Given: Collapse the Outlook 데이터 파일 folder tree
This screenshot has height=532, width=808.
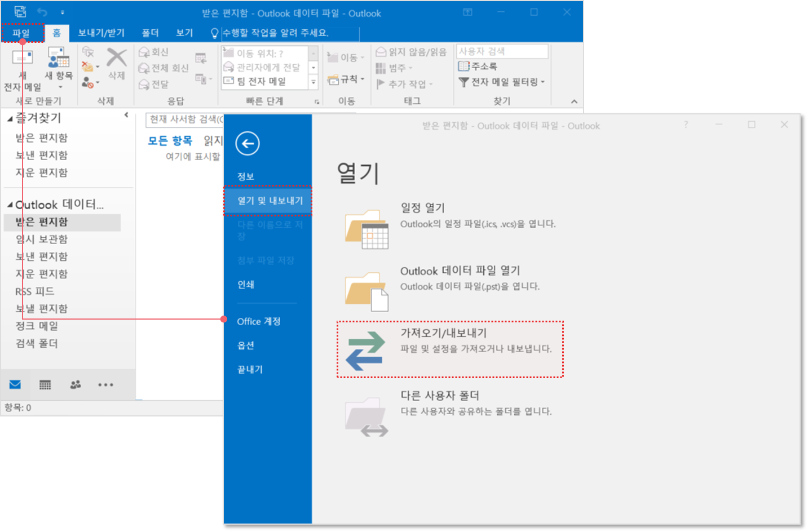Looking at the screenshot, I should [10, 205].
